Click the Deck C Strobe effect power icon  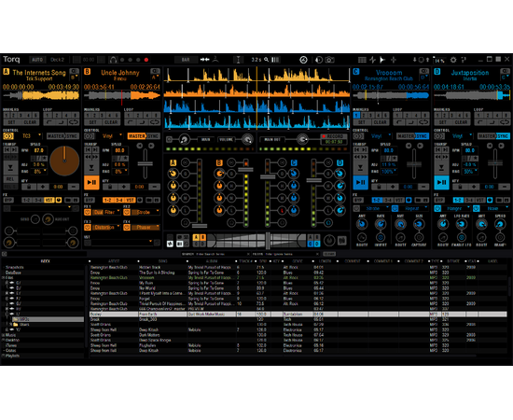356,208
